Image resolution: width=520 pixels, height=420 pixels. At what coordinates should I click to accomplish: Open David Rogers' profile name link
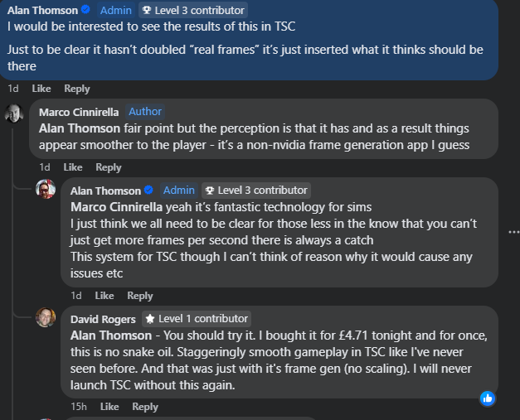click(104, 318)
